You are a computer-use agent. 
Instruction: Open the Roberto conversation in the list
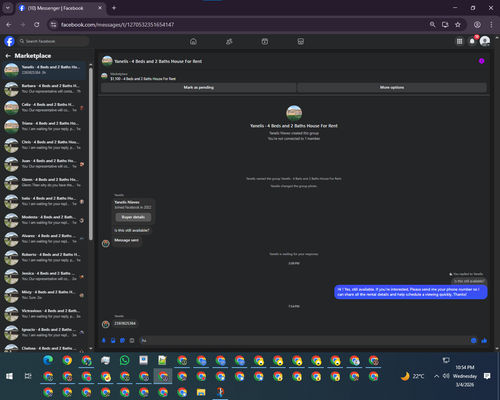tap(44, 257)
